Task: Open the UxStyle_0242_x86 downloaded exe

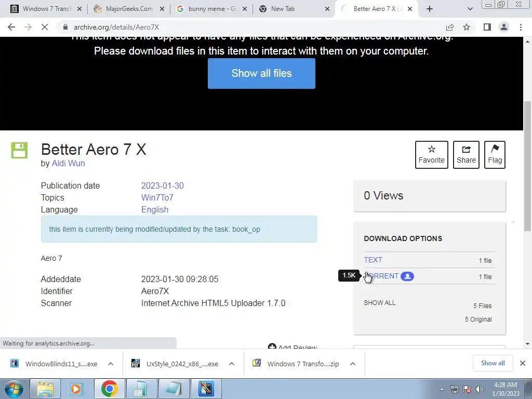Action: tap(175, 364)
